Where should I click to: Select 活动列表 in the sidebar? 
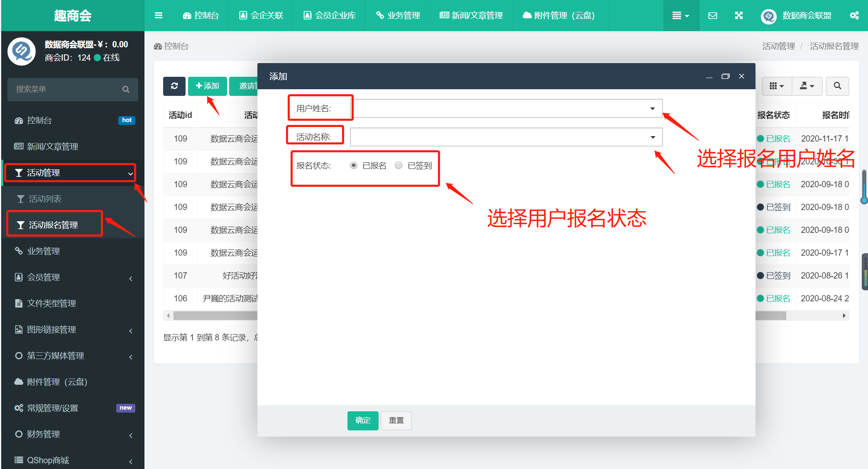pyautogui.click(x=45, y=199)
